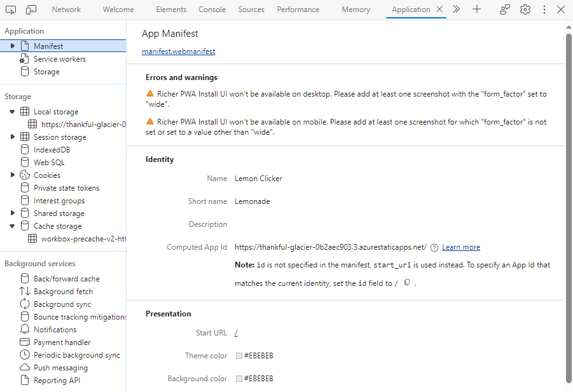Viewport: 573px width, 392px height.
Task: Click the Notifications bell icon
Action: tap(24, 329)
